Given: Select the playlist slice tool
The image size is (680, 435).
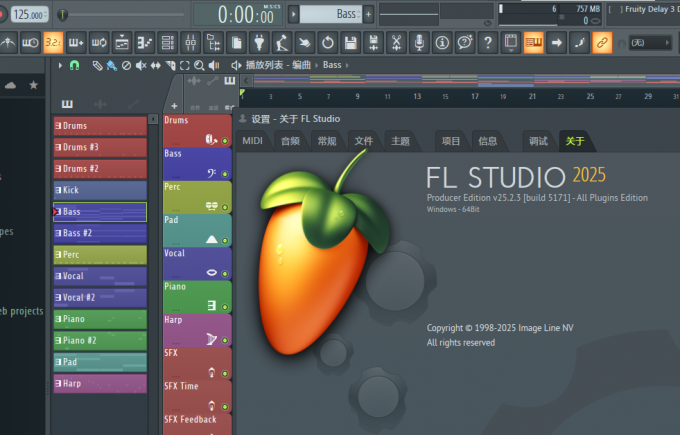Looking at the screenshot, I should coord(170,65).
